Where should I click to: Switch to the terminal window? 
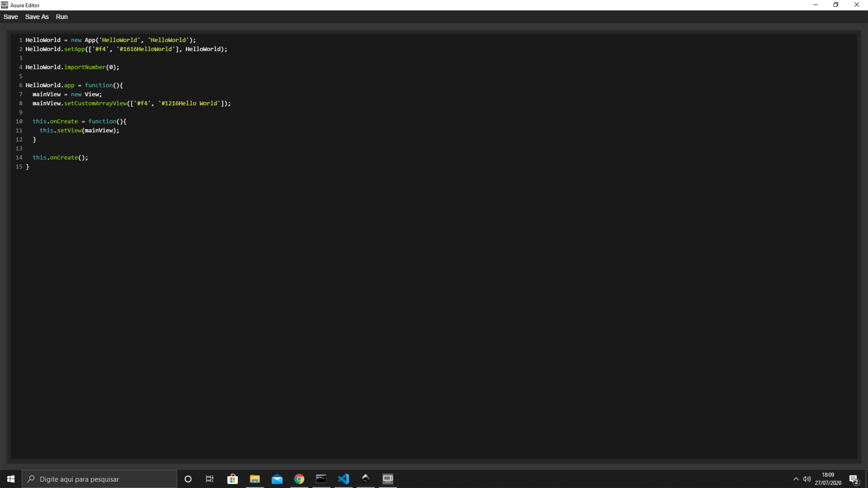pyautogui.click(x=321, y=479)
